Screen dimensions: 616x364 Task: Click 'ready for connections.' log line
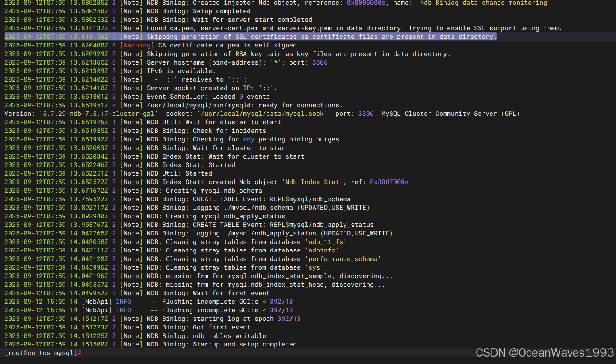[x=174, y=105]
